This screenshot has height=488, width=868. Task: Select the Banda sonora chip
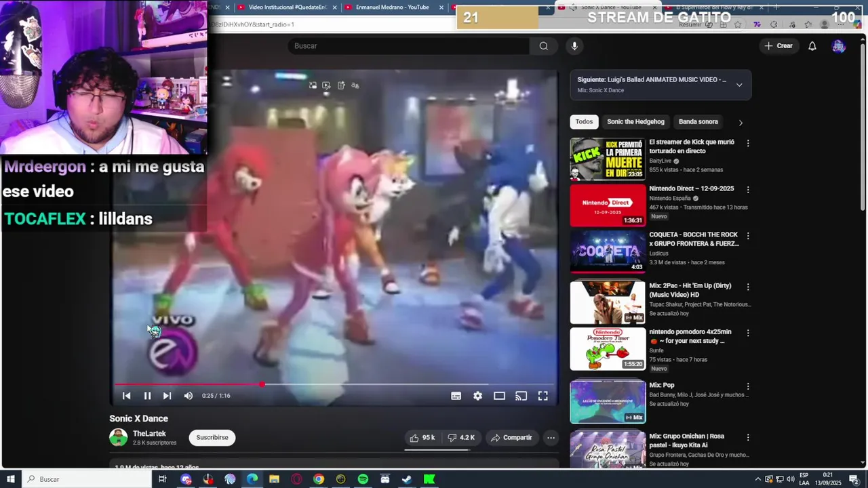tap(698, 122)
